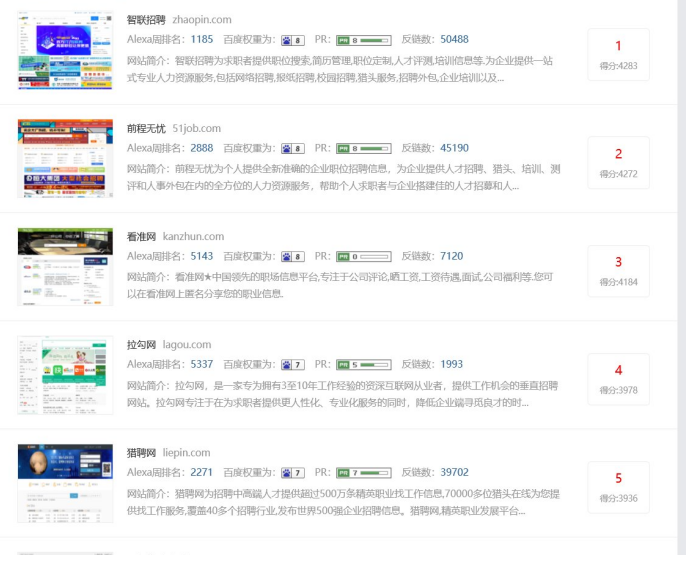
Task: Open the lagou.com domain link
Action: coord(187,345)
